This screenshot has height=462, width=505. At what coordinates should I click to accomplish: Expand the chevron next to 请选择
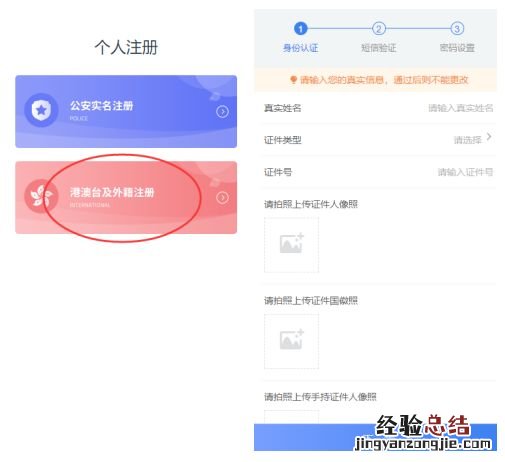[x=489, y=137]
